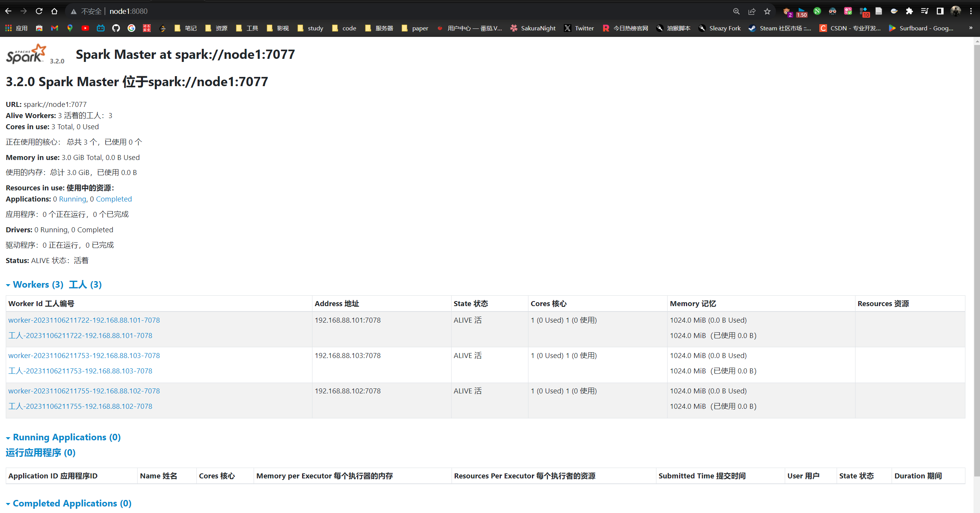Open the Google bookmark icon
Image resolution: width=980 pixels, height=513 pixels.
(x=131, y=28)
